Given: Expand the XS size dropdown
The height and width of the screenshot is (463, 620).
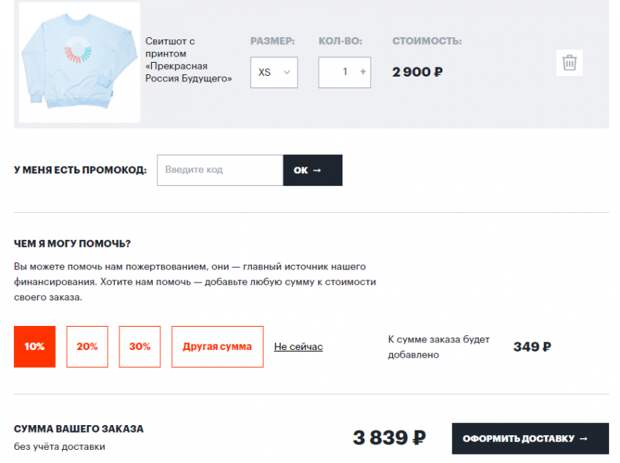Looking at the screenshot, I should pos(274,72).
